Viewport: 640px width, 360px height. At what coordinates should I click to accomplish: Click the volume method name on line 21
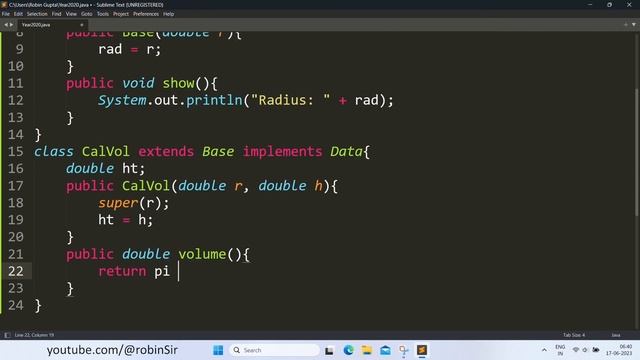[x=202, y=254]
